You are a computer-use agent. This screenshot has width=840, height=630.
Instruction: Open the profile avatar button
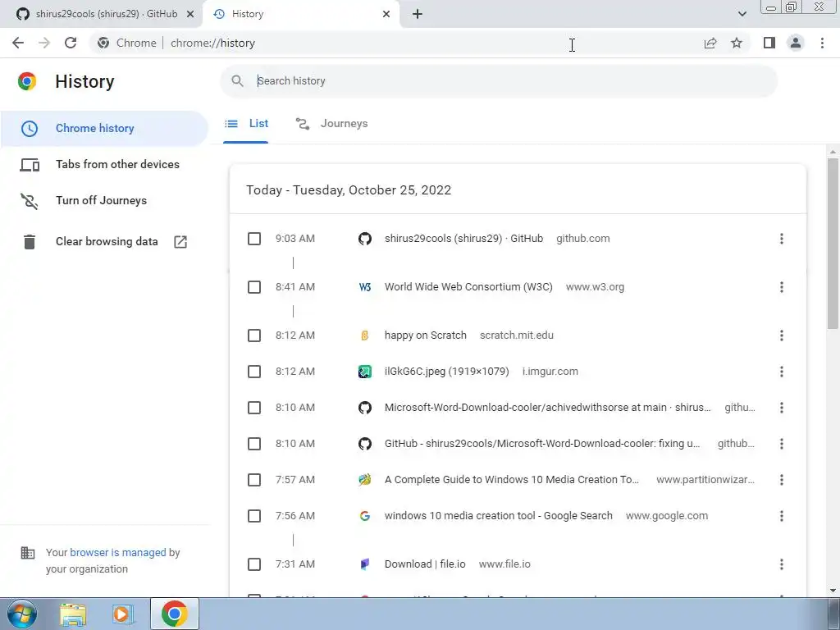pyautogui.click(x=796, y=43)
